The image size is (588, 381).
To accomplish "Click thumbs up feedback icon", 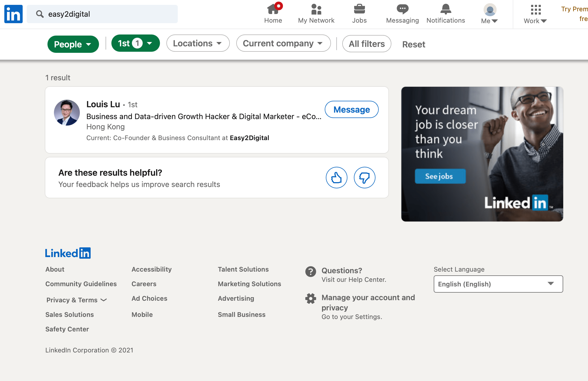I will coord(336,178).
